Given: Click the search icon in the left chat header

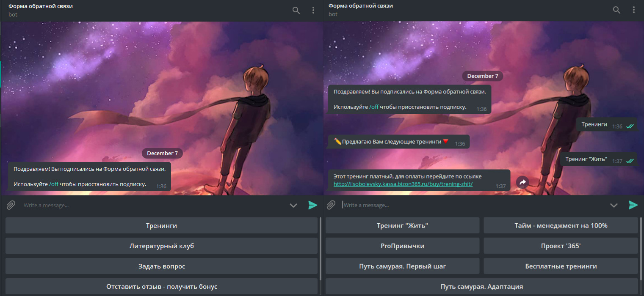Looking at the screenshot, I should pos(296,10).
